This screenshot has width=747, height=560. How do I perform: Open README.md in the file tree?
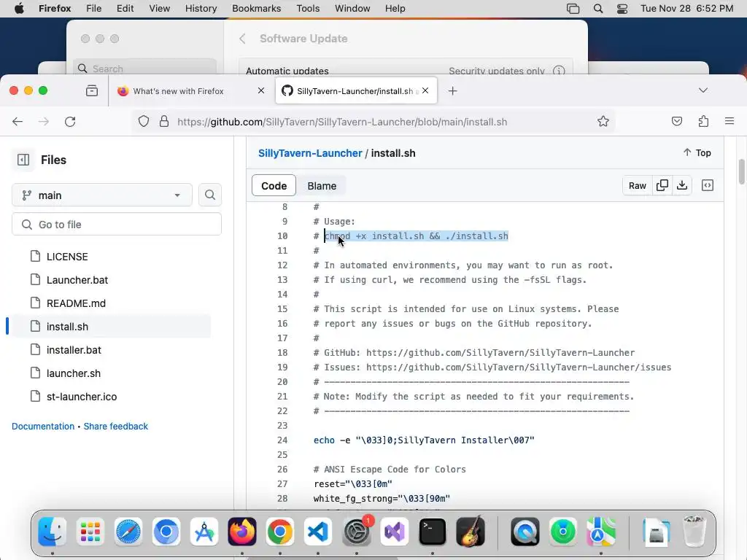(x=76, y=303)
